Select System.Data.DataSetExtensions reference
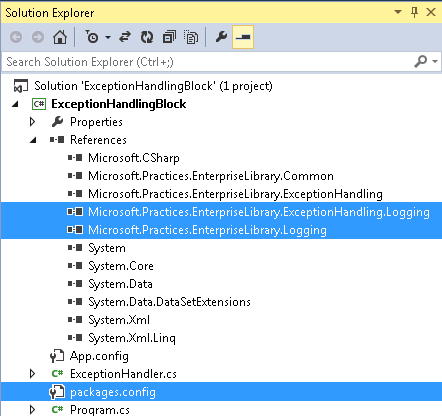Viewport: 442px width, 416px height. [x=169, y=302]
